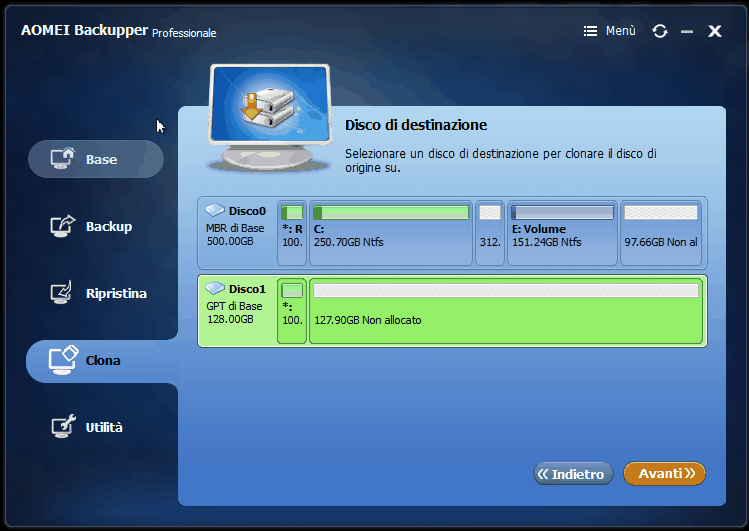The height and width of the screenshot is (531, 749).
Task: Click the Backup sidebar icon
Action: (63, 226)
